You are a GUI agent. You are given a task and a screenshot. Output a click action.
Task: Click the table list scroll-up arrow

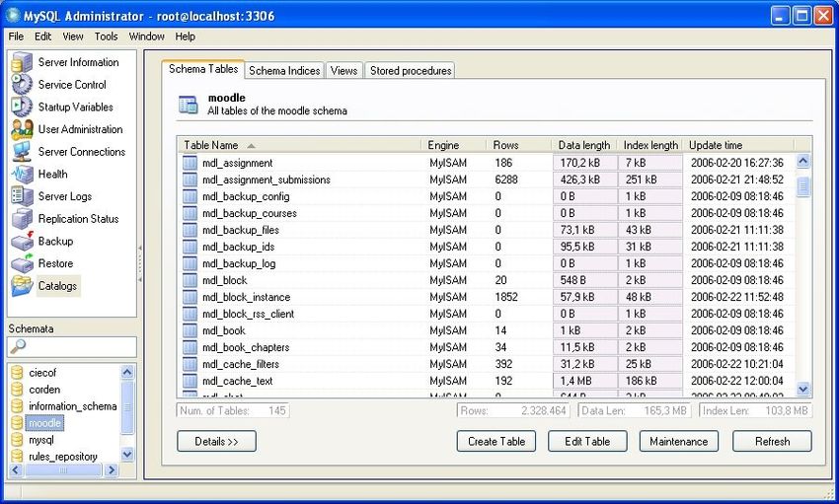pos(803,161)
